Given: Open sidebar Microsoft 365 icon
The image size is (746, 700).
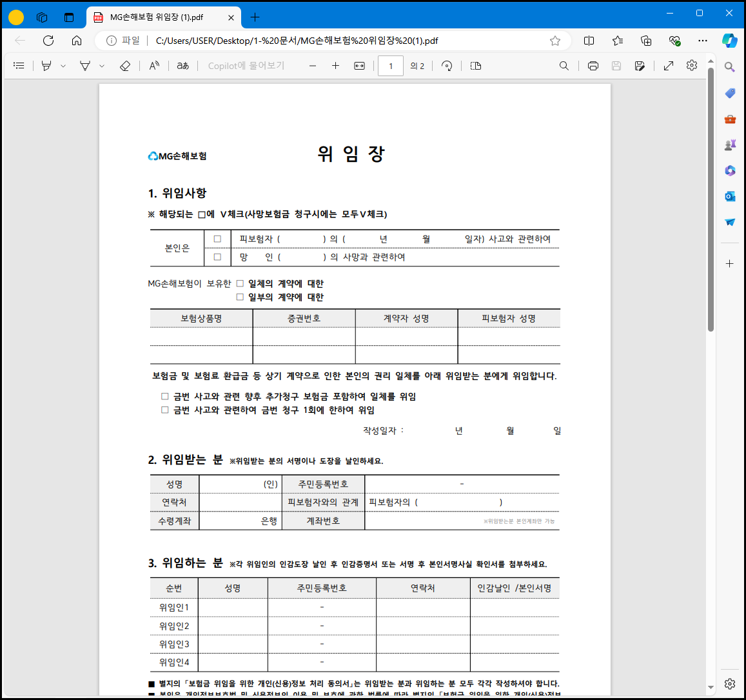Looking at the screenshot, I should coord(730,170).
